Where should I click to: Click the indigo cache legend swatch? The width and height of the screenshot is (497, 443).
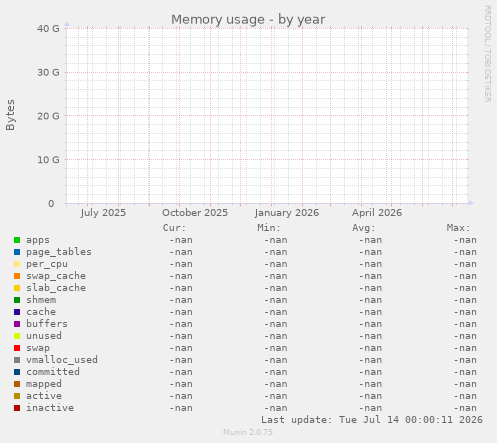pos(17,312)
